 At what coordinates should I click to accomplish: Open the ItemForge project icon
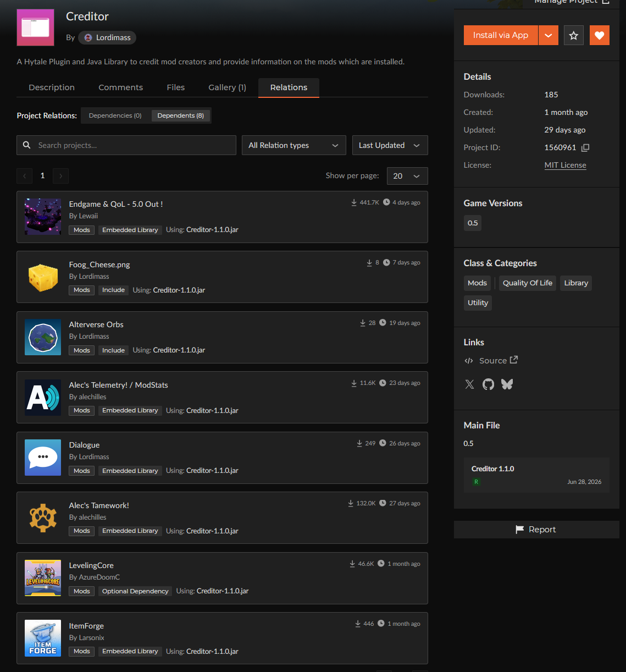coord(43,638)
